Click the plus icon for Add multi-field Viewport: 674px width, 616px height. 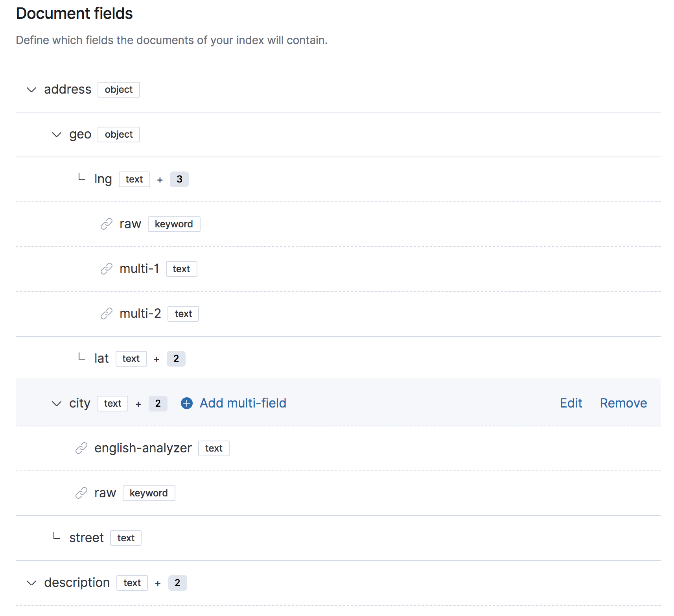click(x=187, y=403)
